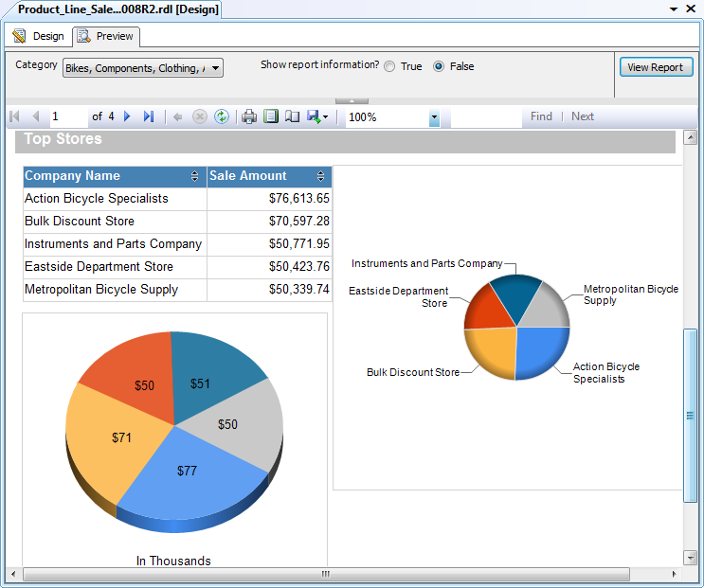704x588 pixels.
Task: Jump to last page of report
Action: pos(149,116)
